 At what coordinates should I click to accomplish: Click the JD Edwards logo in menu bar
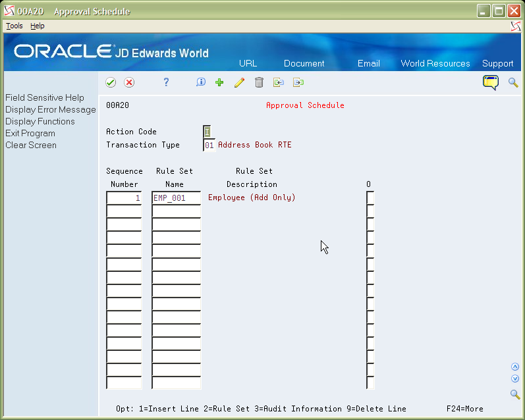tap(516, 26)
